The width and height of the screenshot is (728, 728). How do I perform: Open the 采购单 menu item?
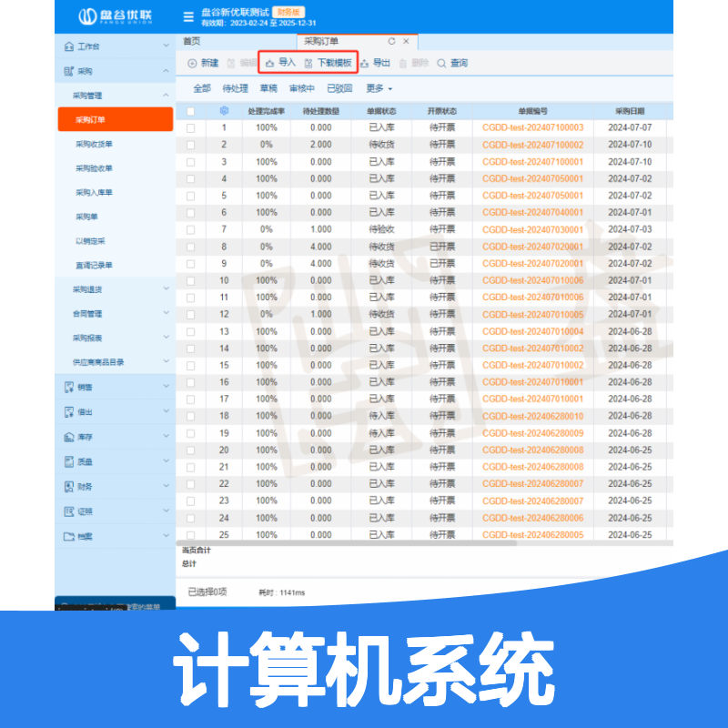(86, 217)
